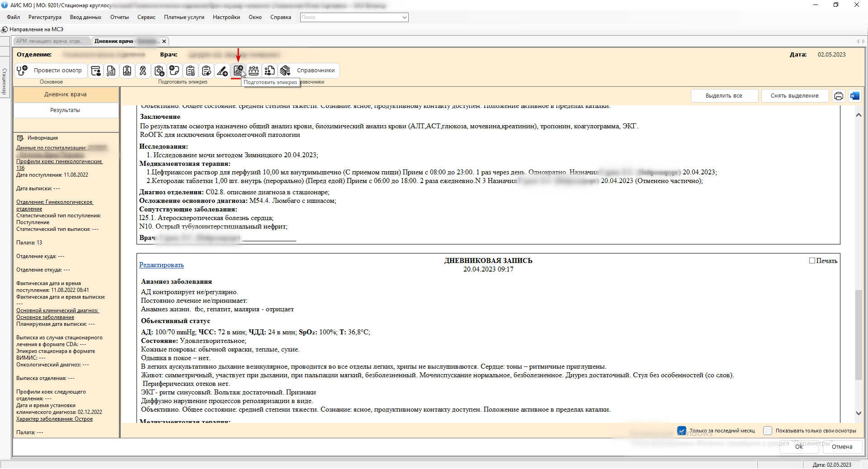Click the 'ДНЕВНИКОВАЯ ЗАПИСЬ' heading
This screenshot has width=868, height=469.
(488, 261)
